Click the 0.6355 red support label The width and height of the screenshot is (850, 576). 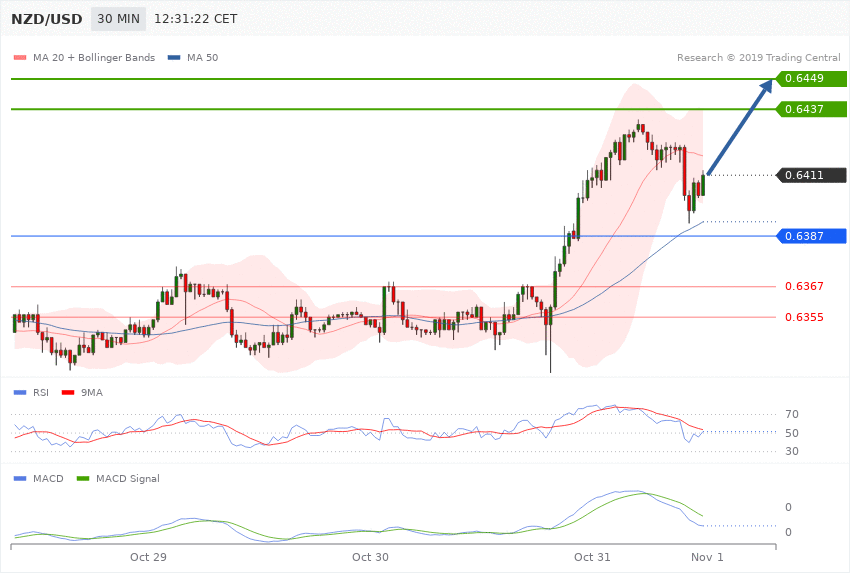click(x=804, y=317)
